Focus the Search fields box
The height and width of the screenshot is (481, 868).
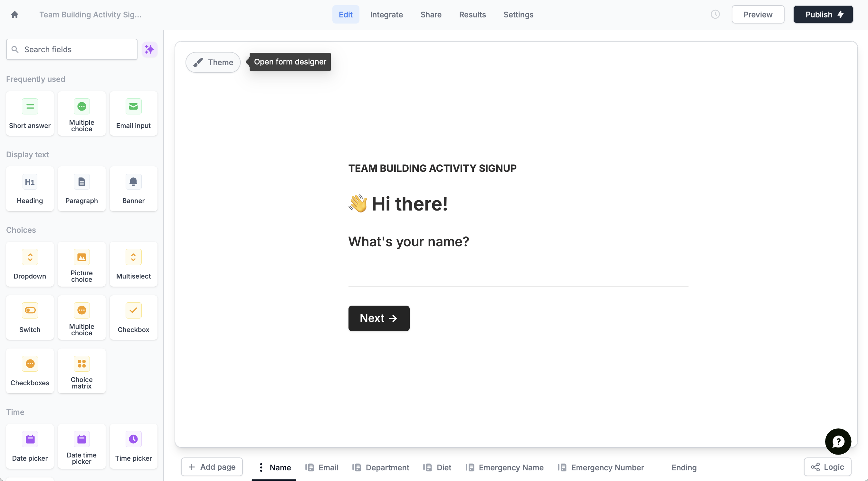pyautogui.click(x=72, y=50)
